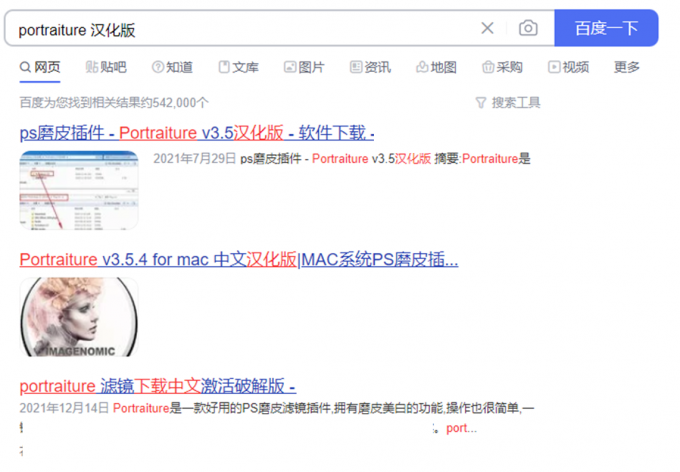Open 搜索工具 filter options
This screenshot has height=472, width=680.
508,103
